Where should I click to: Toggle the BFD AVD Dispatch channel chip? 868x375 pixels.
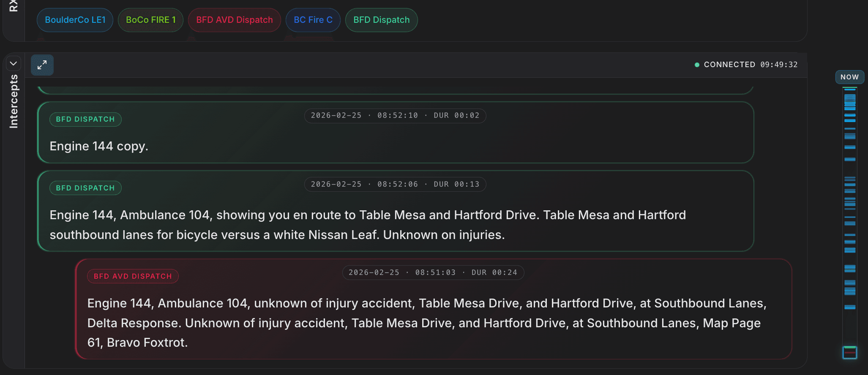234,20
